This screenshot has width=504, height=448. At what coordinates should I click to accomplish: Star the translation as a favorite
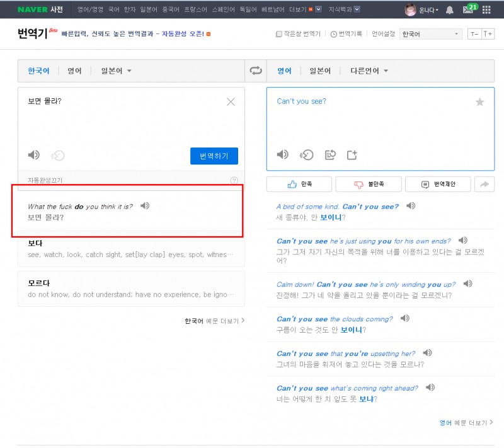tap(479, 102)
